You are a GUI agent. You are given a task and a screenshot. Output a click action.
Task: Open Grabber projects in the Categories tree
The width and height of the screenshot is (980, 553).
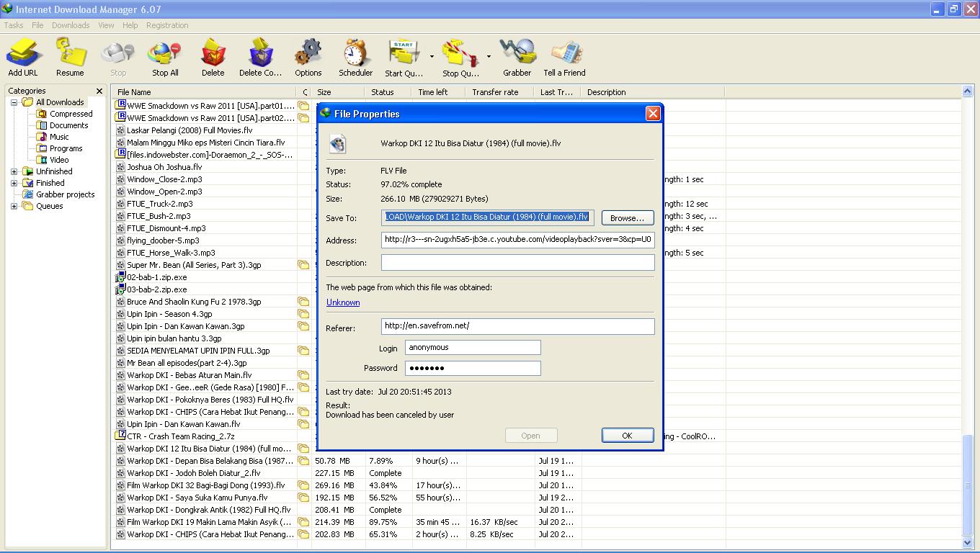coord(65,194)
